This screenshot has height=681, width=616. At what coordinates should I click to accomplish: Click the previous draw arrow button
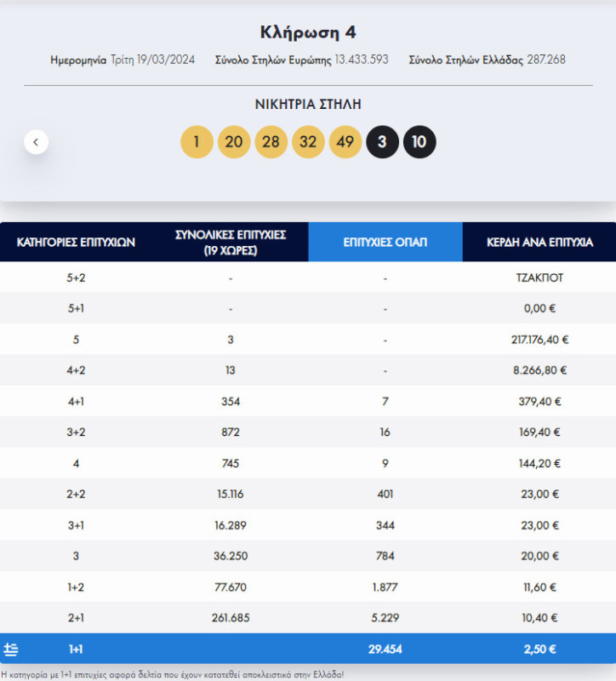pyautogui.click(x=36, y=141)
